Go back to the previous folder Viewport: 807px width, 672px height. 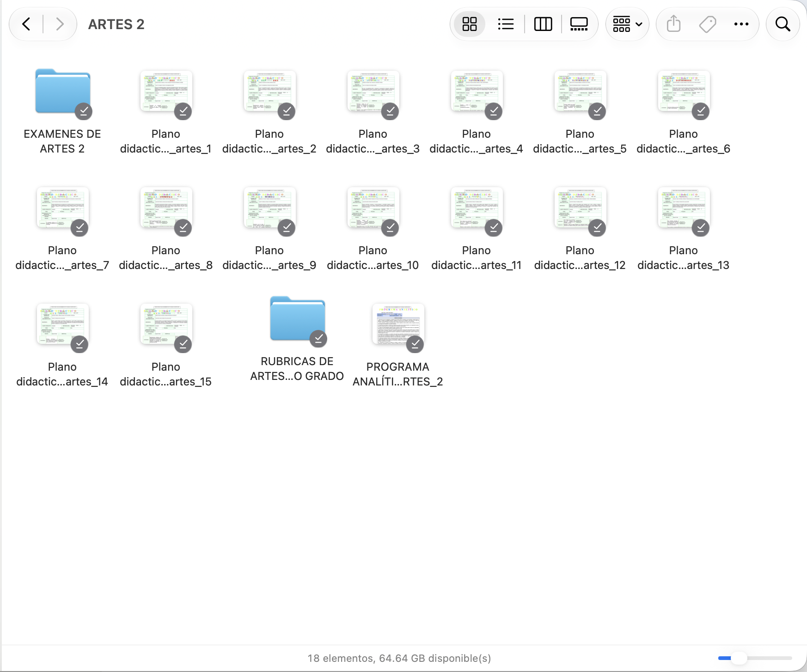click(x=26, y=24)
